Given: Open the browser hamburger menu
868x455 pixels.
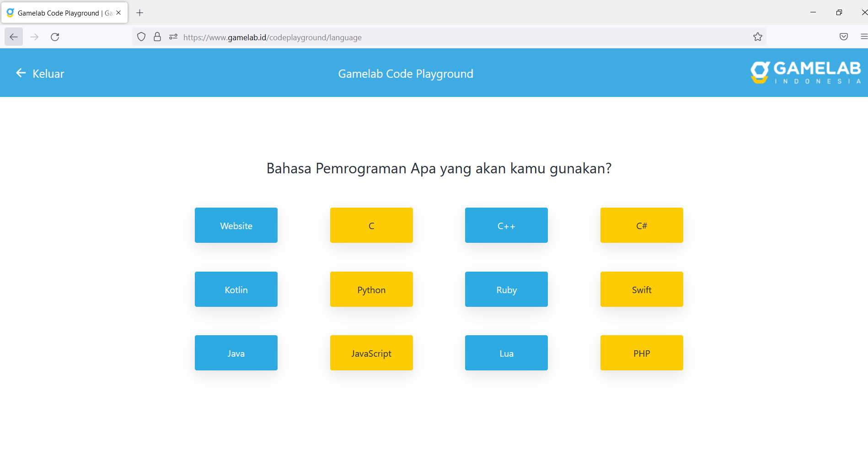Looking at the screenshot, I should pyautogui.click(x=864, y=37).
